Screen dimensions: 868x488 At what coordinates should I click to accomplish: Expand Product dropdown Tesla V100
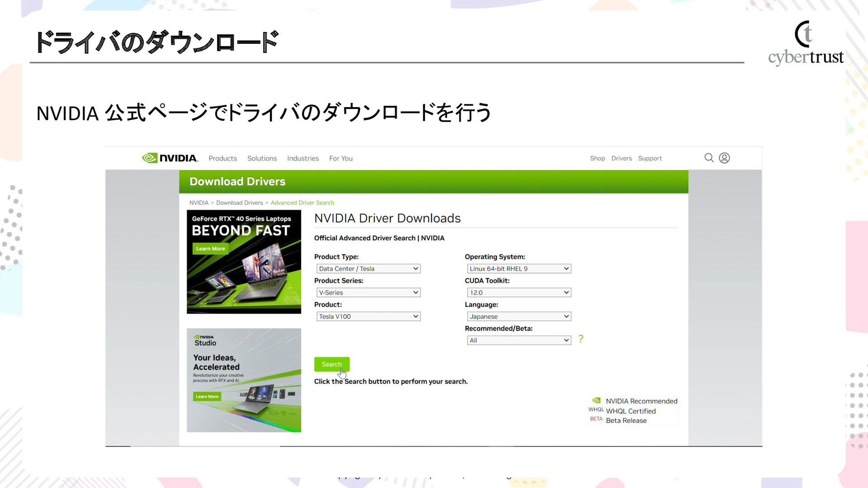coord(368,316)
